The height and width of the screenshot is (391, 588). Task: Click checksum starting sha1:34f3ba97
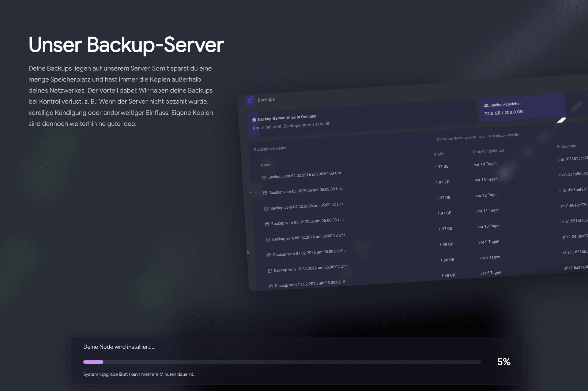(575, 236)
